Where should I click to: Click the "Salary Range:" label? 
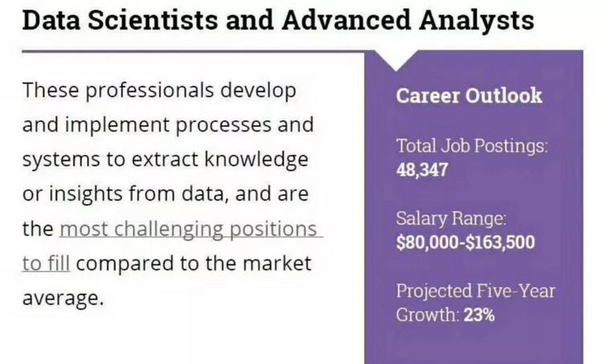(451, 219)
